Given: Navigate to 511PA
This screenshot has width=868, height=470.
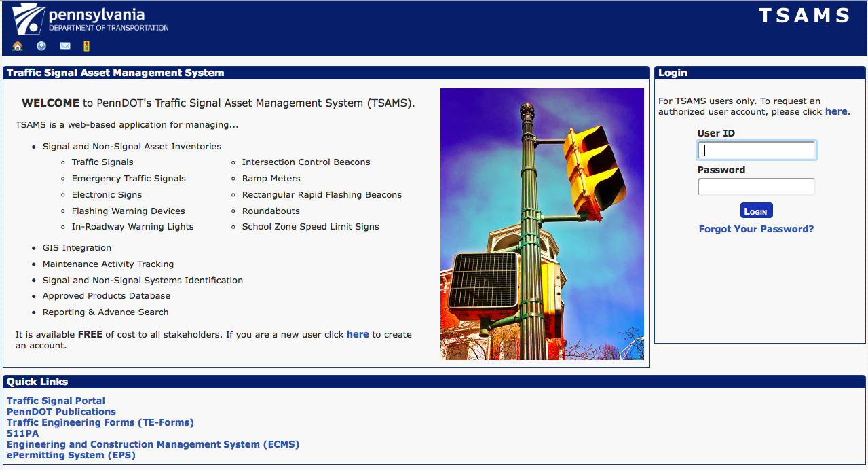Looking at the screenshot, I should point(22,433).
